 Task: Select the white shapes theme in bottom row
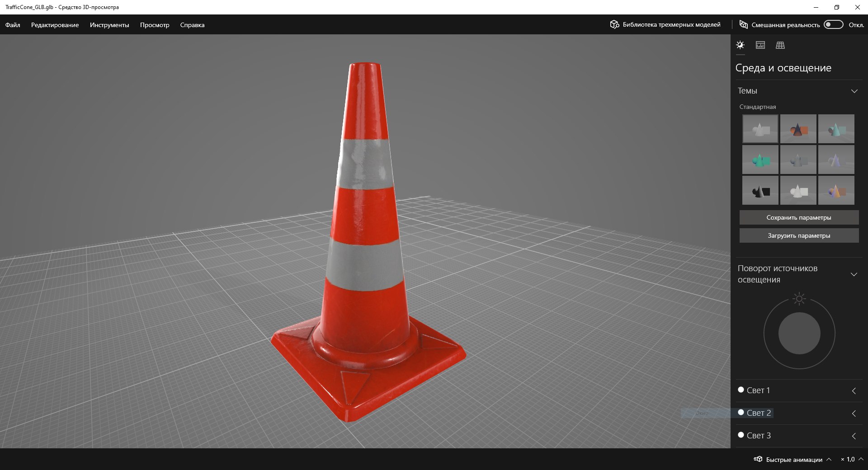tap(798, 190)
